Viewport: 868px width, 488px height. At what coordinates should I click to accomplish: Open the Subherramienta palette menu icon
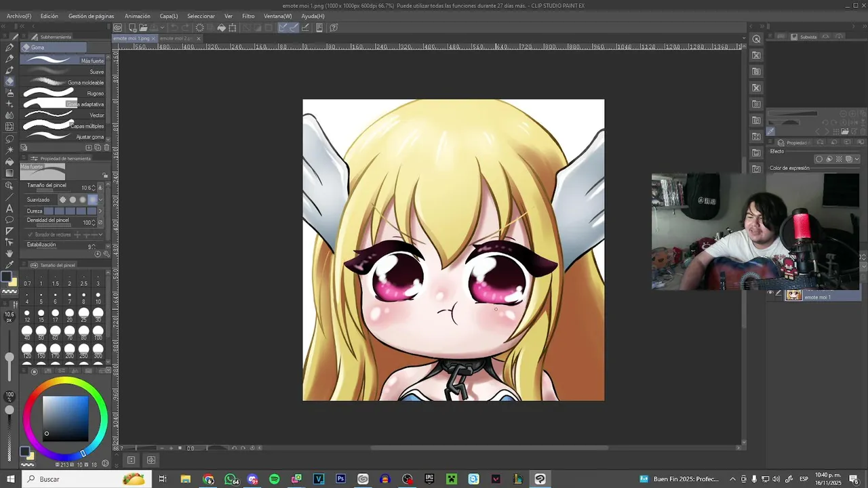[24, 37]
